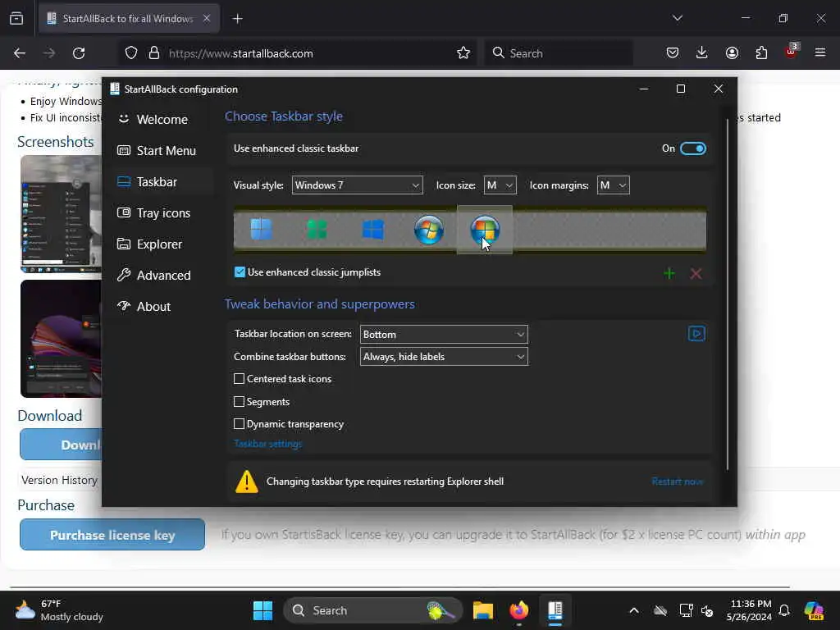Enable Segments checkbox
This screenshot has width=840, height=630.
pyautogui.click(x=239, y=402)
